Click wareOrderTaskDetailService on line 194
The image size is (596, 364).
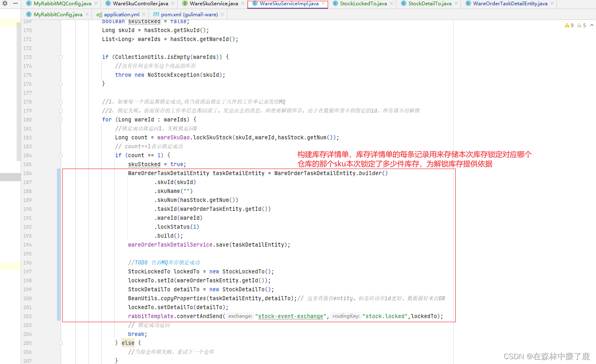[x=170, y=245]
